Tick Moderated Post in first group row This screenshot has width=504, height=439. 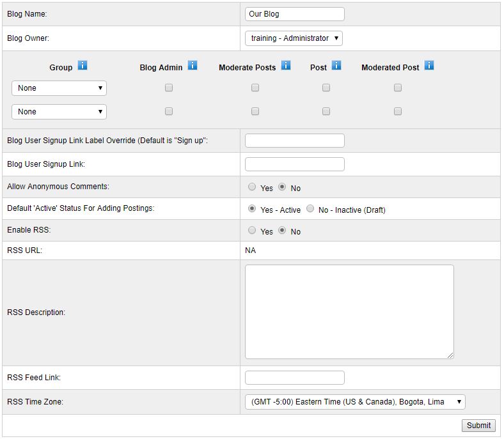398,88
